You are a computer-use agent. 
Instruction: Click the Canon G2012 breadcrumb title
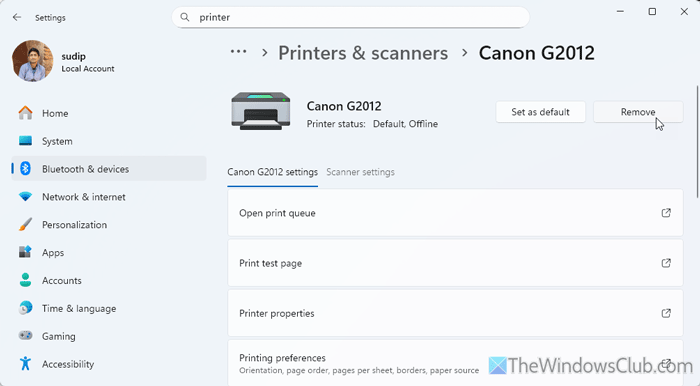point(537,53)
